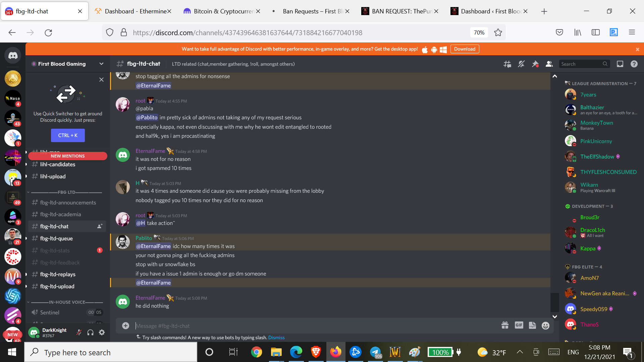Open the emoji picker

coord(545,325)
